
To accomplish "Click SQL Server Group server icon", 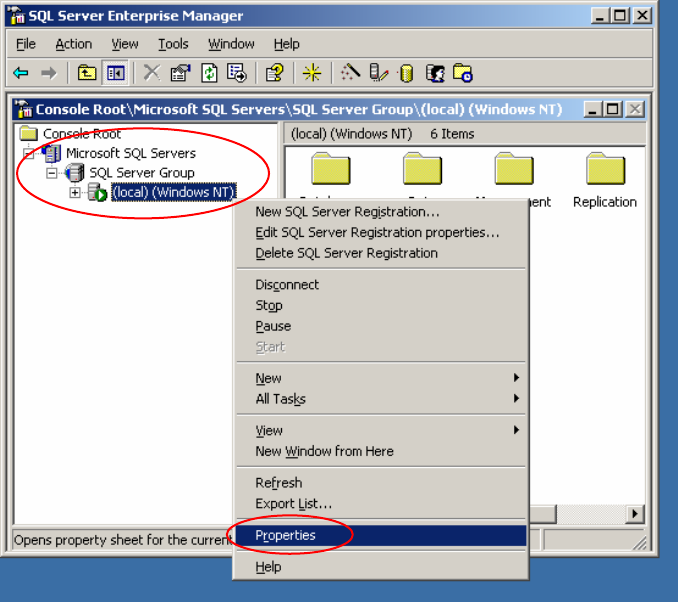I will click(75, 173).
